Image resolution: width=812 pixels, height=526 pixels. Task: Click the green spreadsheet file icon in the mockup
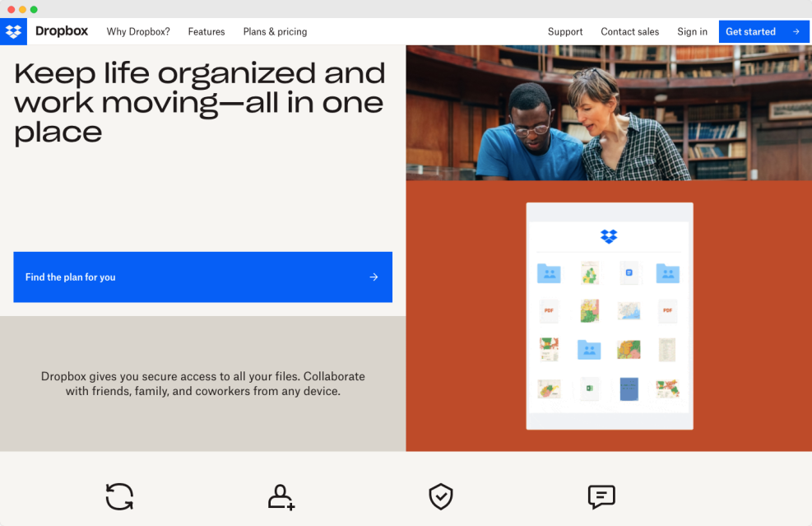pyautogui.click(x=589, y=389)
